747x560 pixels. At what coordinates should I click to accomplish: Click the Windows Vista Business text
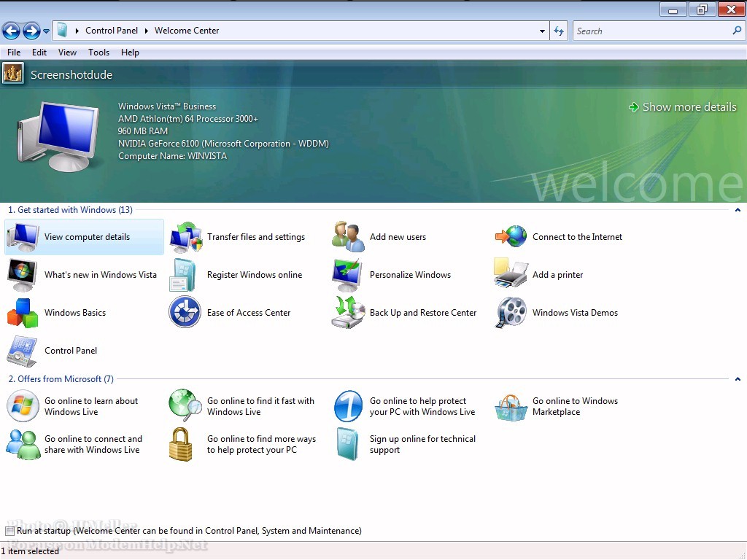click(x=167, y=106)
